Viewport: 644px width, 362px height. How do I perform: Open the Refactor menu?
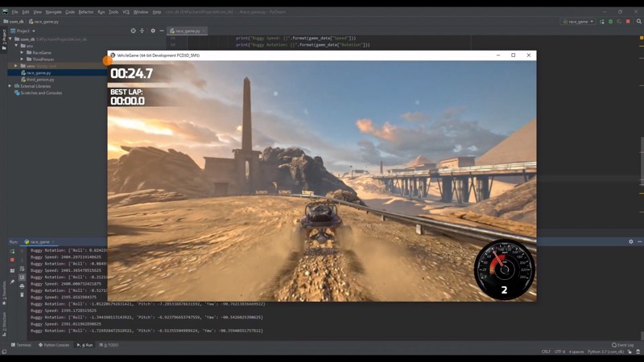pos(86,12)
